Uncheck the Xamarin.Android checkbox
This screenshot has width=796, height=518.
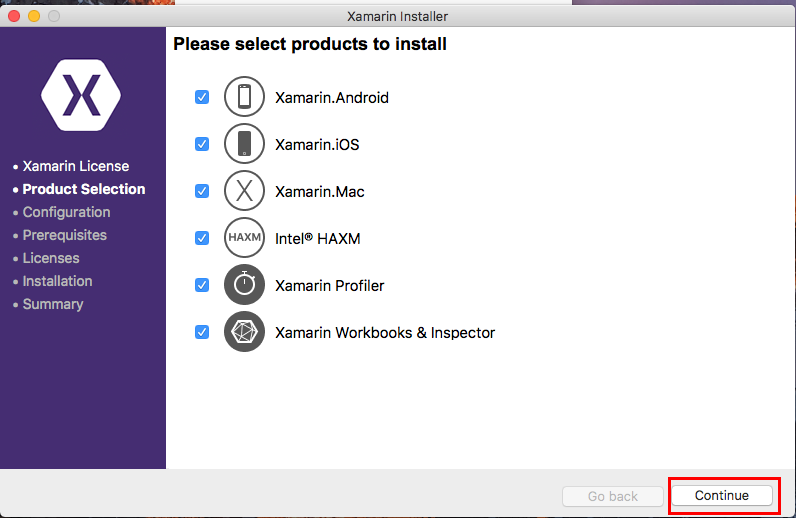point(202,97)
